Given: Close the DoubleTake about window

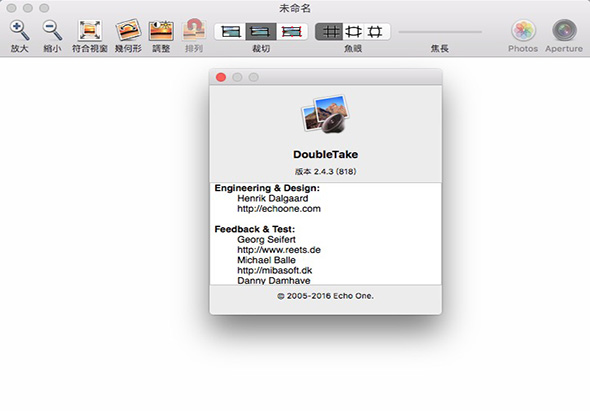Looking at the screenshot, I should coord(221,77).
